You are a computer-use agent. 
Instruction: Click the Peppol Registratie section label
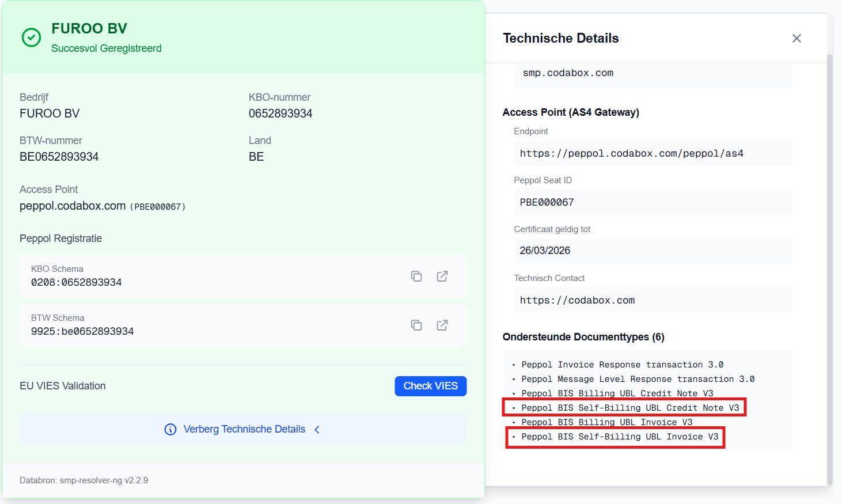(x=61, y=238)
